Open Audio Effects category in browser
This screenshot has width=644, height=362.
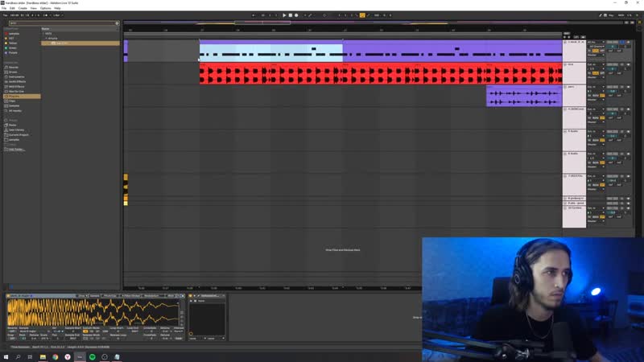(17, 82)
